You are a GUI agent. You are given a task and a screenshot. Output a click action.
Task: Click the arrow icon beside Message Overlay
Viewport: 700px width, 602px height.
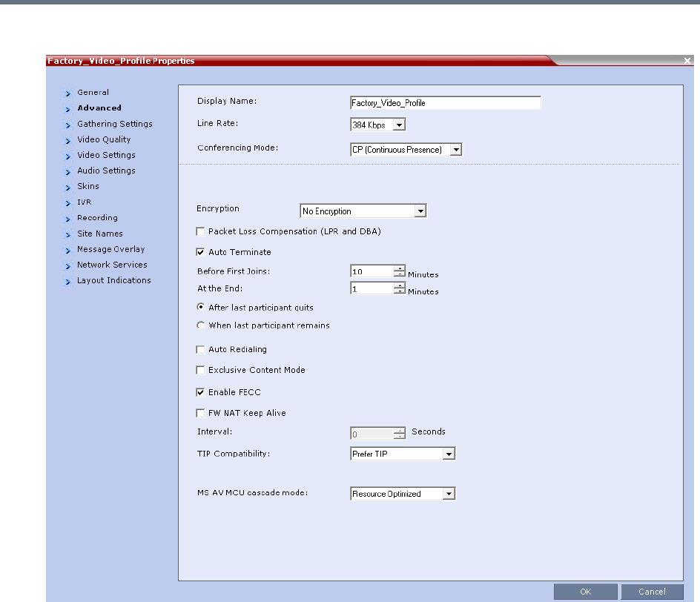pos(68,251)
